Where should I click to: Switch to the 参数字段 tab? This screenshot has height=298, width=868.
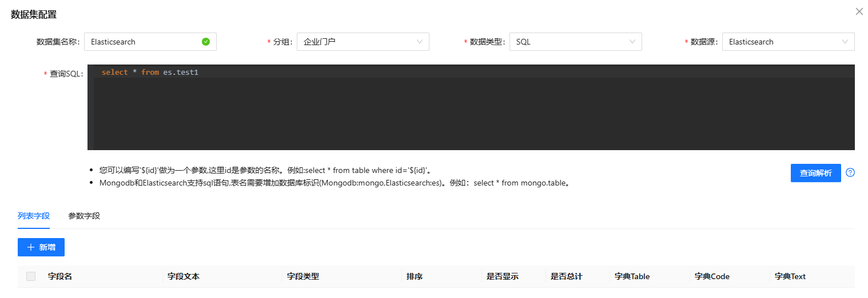click(84, 216)
